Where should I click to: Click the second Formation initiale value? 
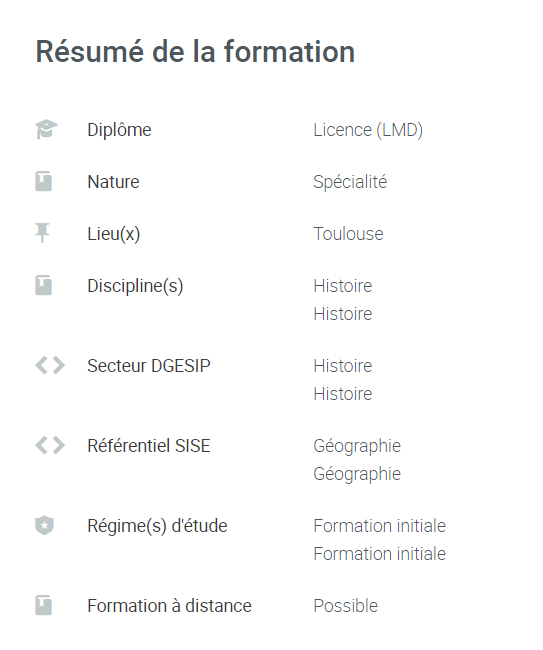pyautogui.click(x=380, y=553)
